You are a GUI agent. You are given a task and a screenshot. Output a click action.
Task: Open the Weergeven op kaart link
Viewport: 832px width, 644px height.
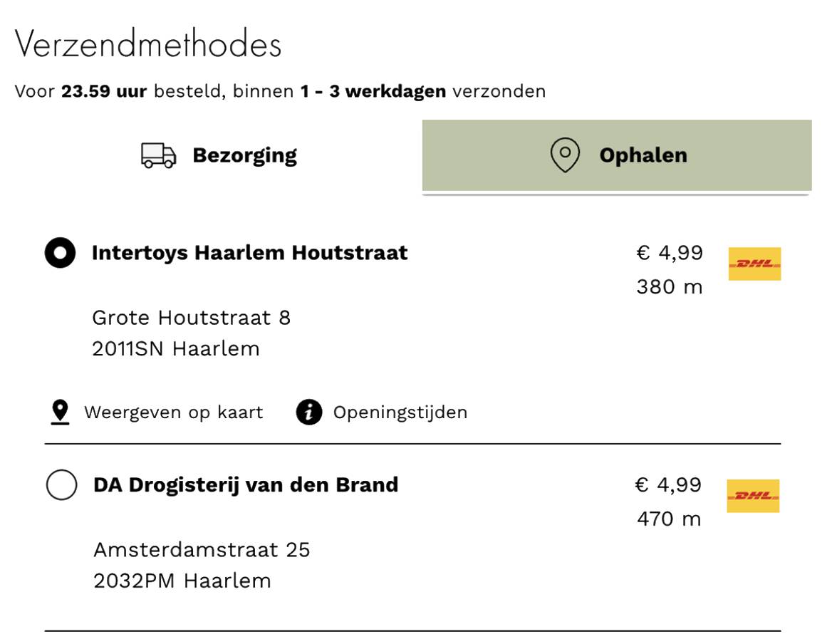pos(173,412)
